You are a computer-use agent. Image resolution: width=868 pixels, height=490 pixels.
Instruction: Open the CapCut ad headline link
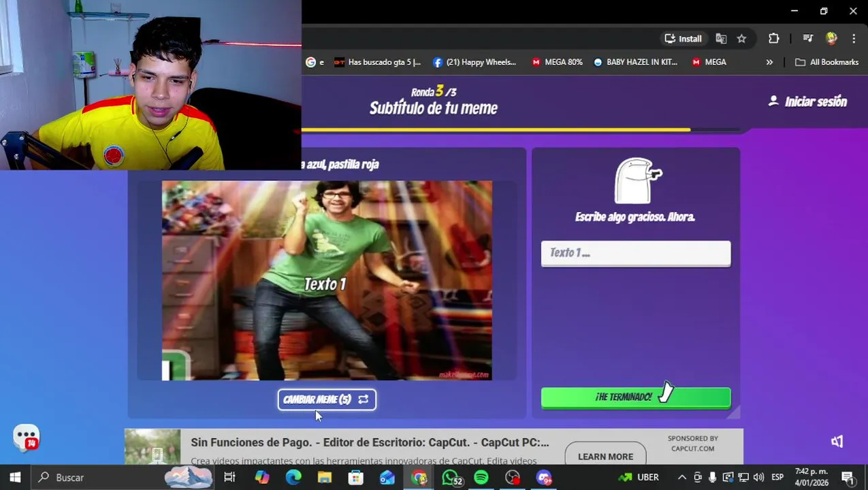click(x=370, y=442)
